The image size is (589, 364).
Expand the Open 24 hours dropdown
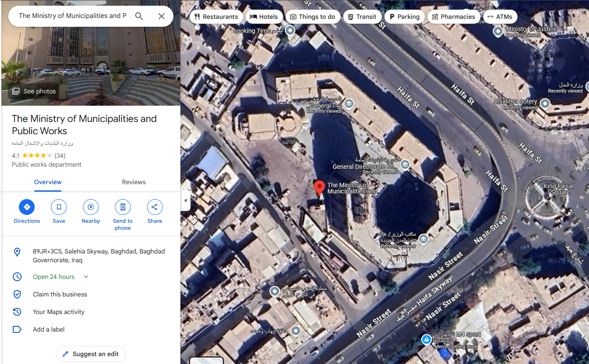tap(86, 277)
